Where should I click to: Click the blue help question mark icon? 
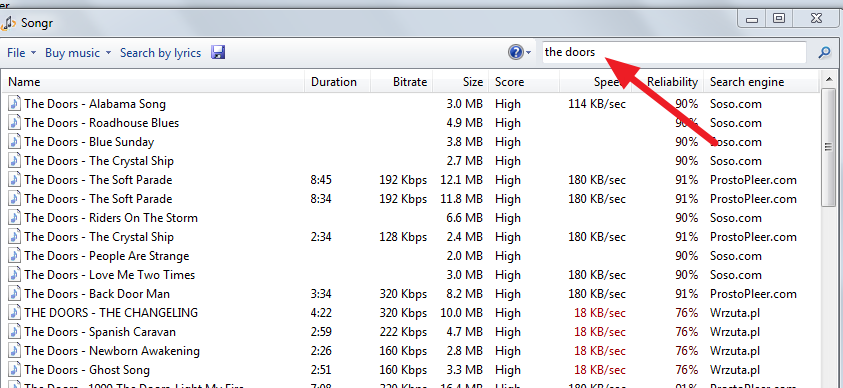(515, 52)
